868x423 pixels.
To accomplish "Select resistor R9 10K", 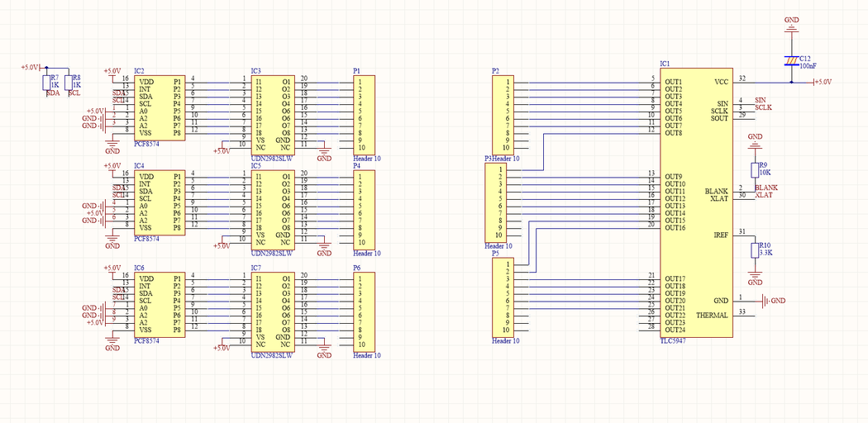I will point(754,169).
